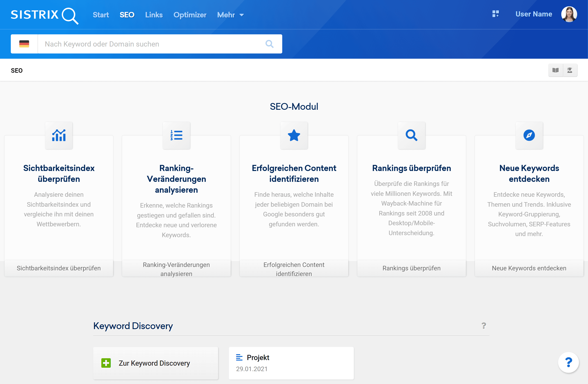Viewport: 588px width, 384px height.
Task: Open the handbook book icon
Action: (556, 70)
